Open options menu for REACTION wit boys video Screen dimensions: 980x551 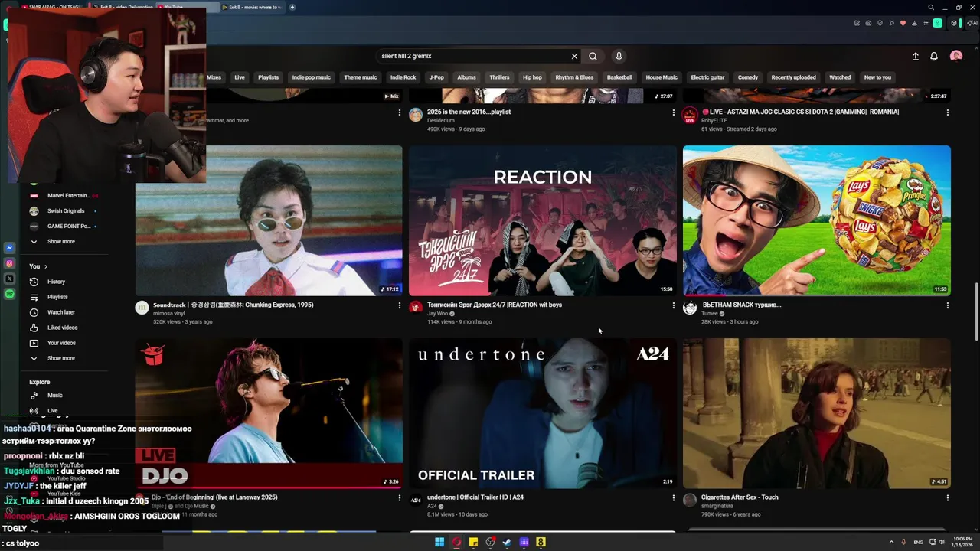673,305
